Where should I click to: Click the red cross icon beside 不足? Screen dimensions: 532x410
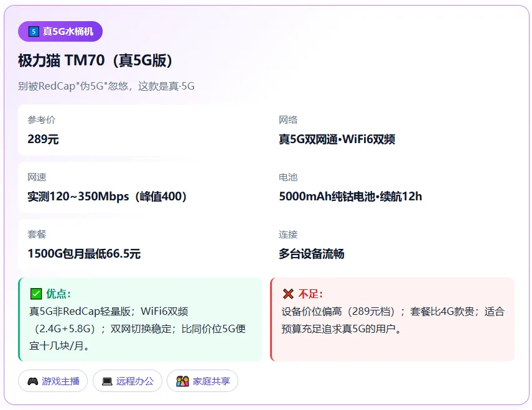(x=288, y=294)
